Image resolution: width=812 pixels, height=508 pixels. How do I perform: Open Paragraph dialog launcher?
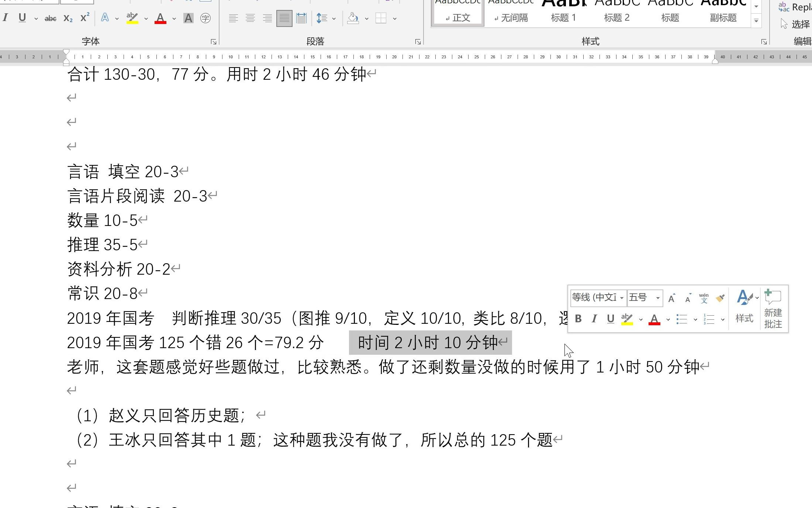[x=418, y=42]
